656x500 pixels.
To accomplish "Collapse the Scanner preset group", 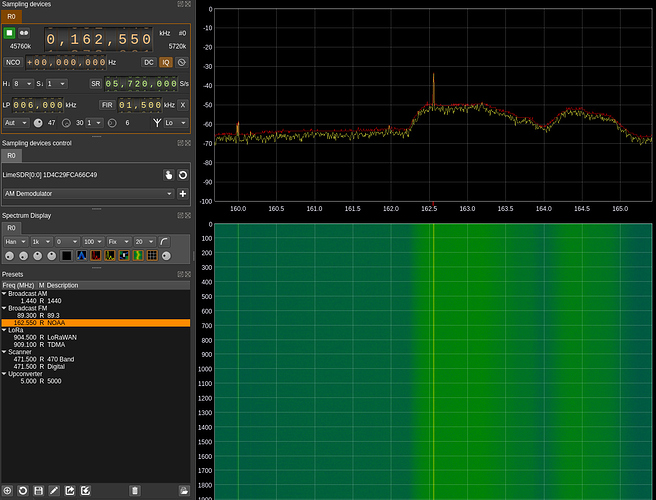I will point(4,352).
